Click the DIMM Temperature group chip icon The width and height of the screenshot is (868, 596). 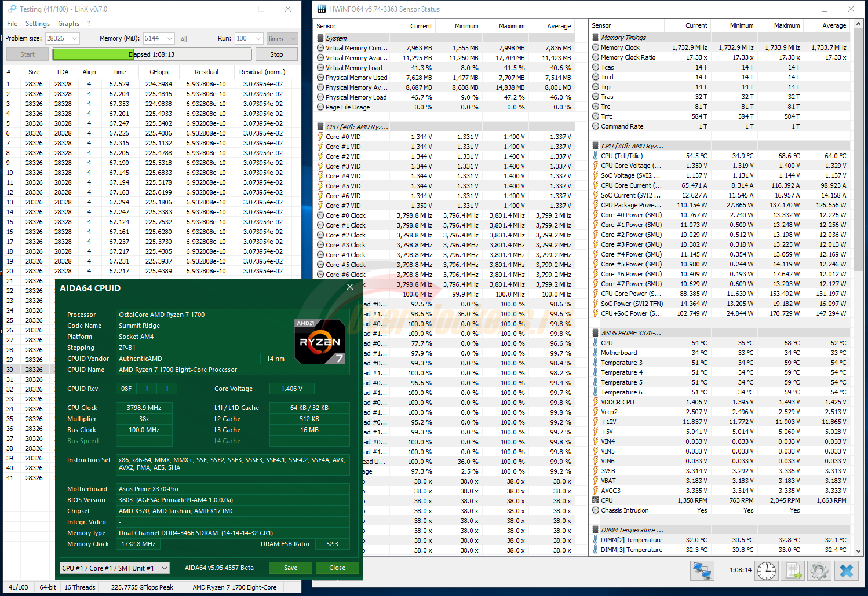pyautogui.click(x=596, y=530)
